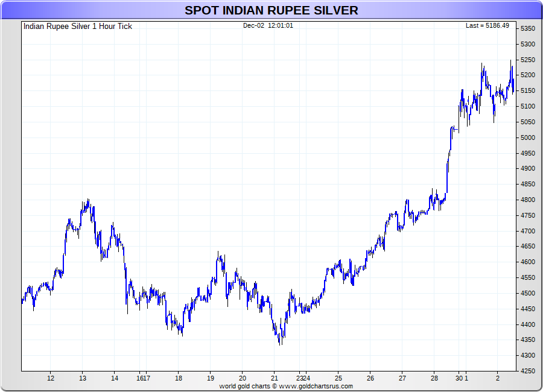Click the 5350 price axis label

528,29
